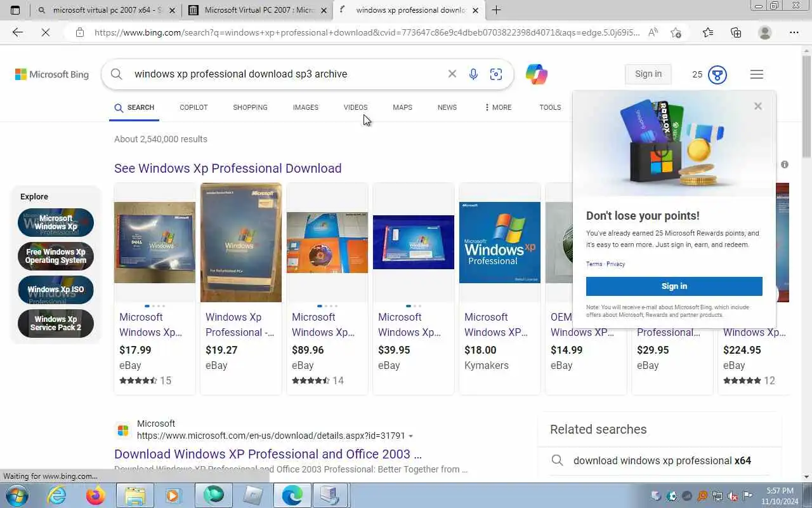812x508 pixels.
Task: Click the blue Sign in button in rewards popup
Action: click(674, 286)
